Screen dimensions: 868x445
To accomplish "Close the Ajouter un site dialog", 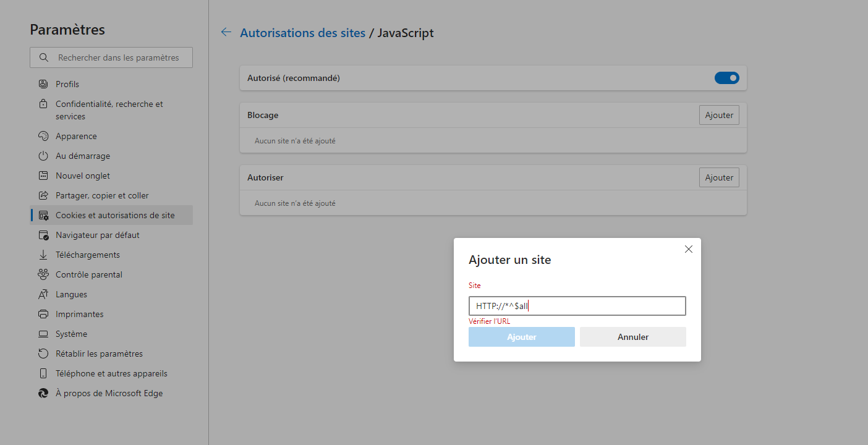I will click(x=689, y=249).
